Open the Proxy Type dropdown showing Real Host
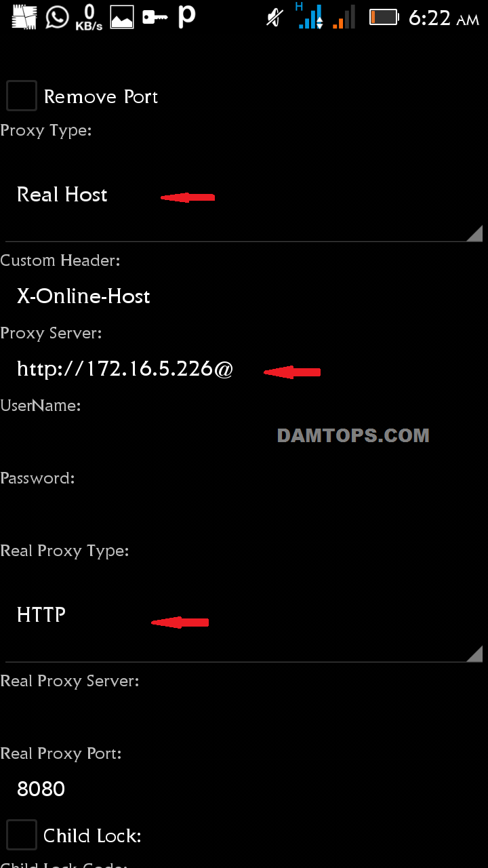 [244, 195]
